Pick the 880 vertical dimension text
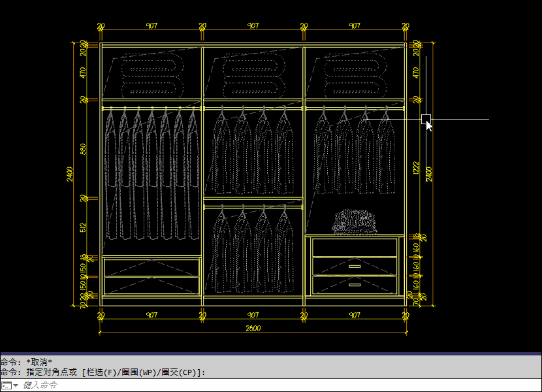 (x=83, y=149)
